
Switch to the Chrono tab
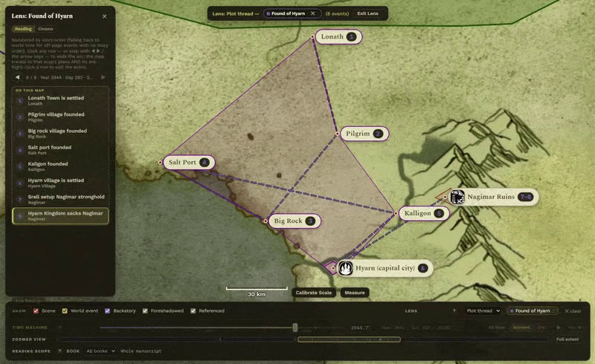[x=45, y=29]
